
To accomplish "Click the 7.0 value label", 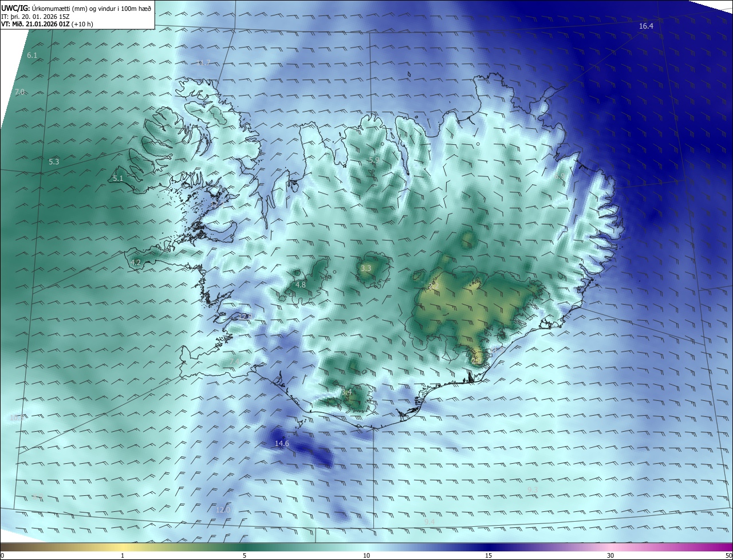I will 20,92.
